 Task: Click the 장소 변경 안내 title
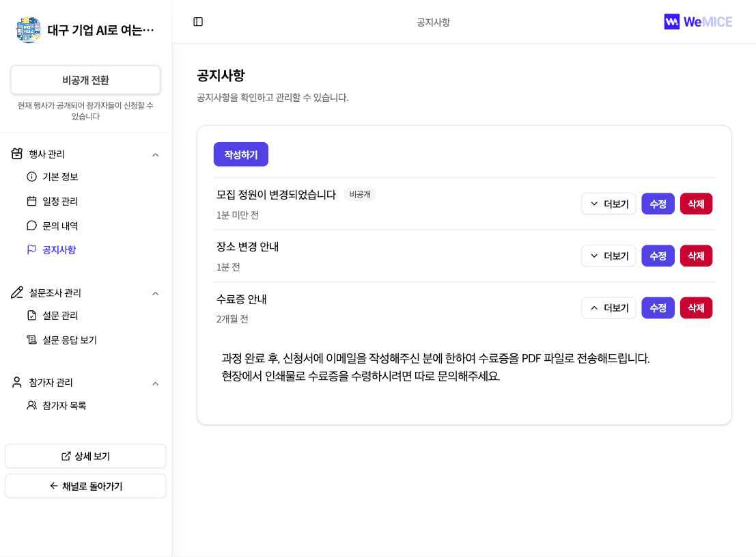coord(247,247)
